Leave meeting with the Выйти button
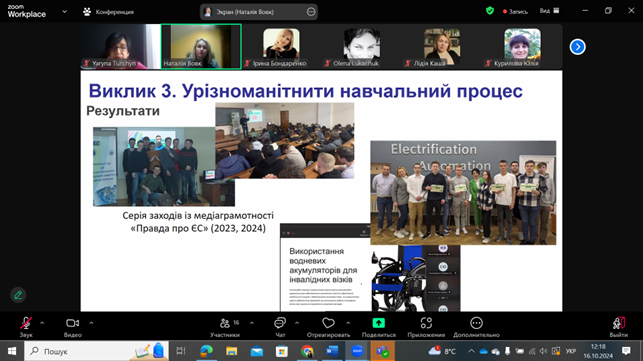 618,327
